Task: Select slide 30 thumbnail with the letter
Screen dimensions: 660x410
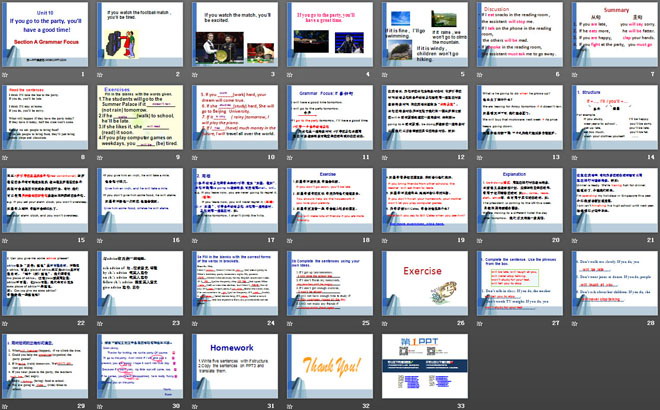Action: pyautogui.click(x=140, y=366)
